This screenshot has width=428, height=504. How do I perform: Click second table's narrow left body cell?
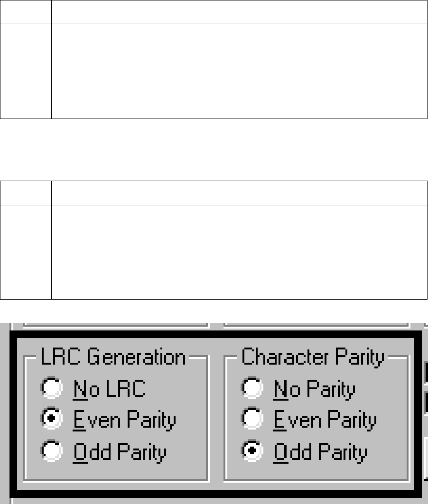pos(26,252)
